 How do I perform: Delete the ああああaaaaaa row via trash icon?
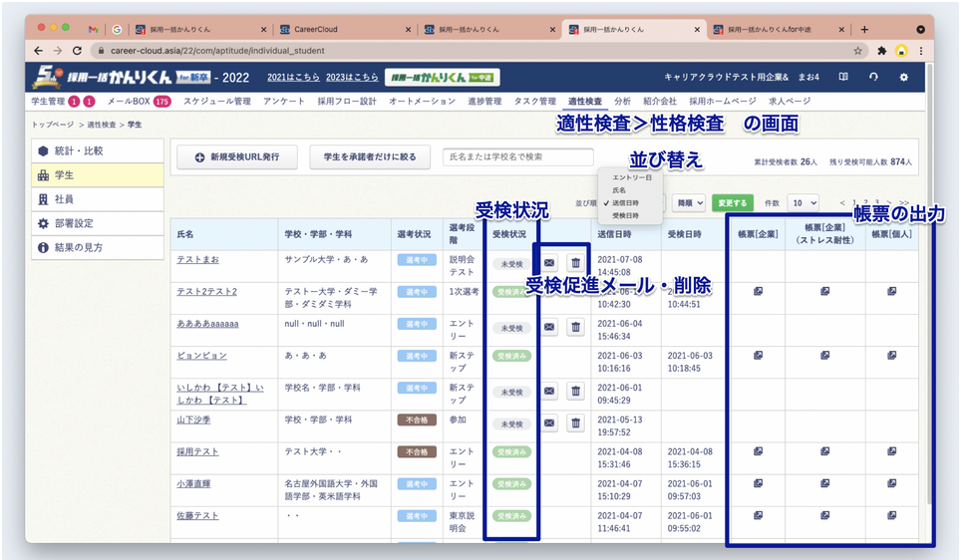coord(575,327)
